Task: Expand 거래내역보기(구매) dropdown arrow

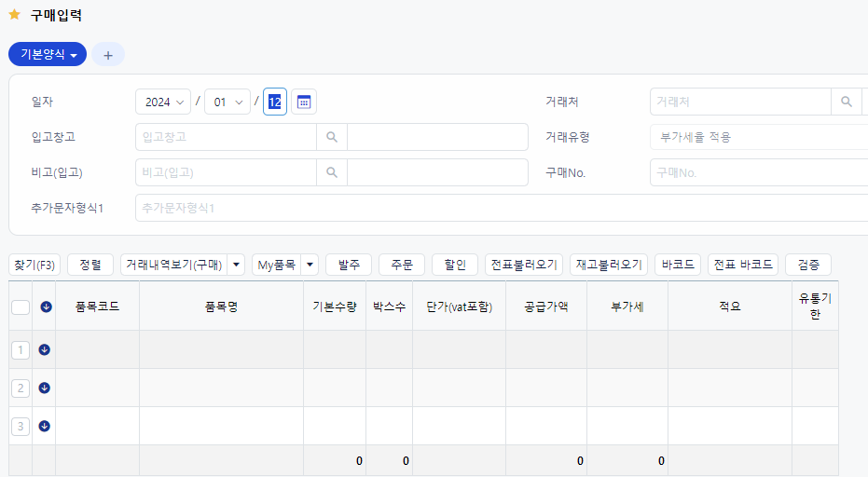Action: pyautogui.click(x=237, y=265)
